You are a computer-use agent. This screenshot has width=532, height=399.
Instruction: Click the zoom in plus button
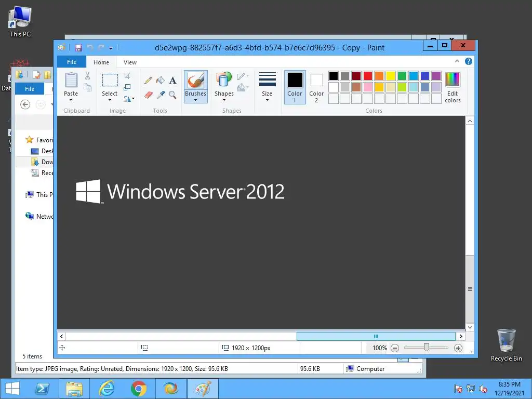[x=458, y=348]
